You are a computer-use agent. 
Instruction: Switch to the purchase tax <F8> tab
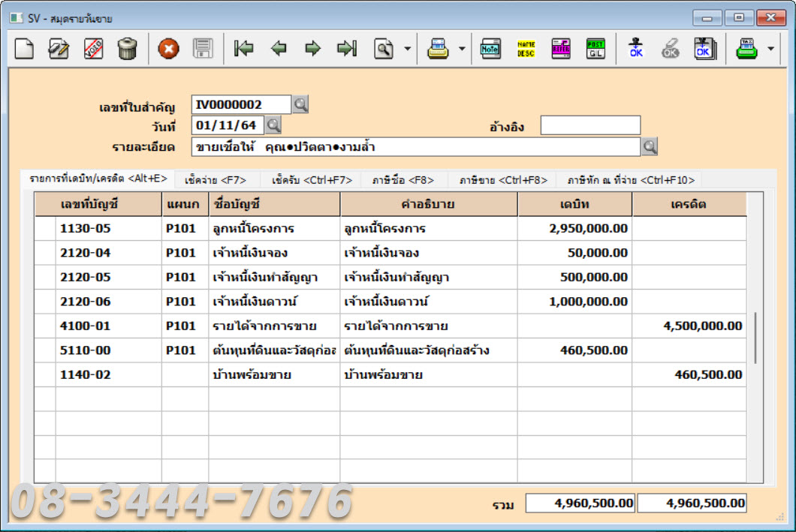click(x=403, y=180)
